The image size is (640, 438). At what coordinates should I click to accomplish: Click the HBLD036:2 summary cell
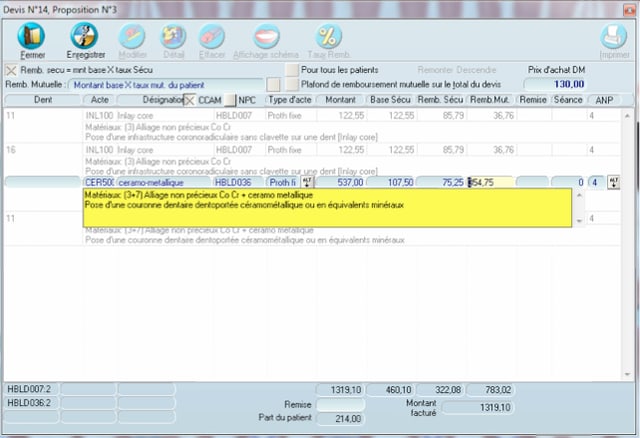coord(31,403)
